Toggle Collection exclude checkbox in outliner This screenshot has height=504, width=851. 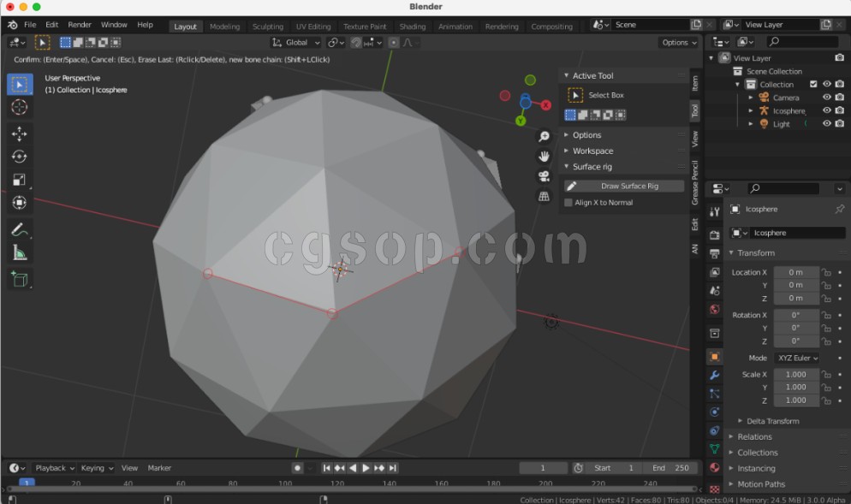[x=813, y=84]
